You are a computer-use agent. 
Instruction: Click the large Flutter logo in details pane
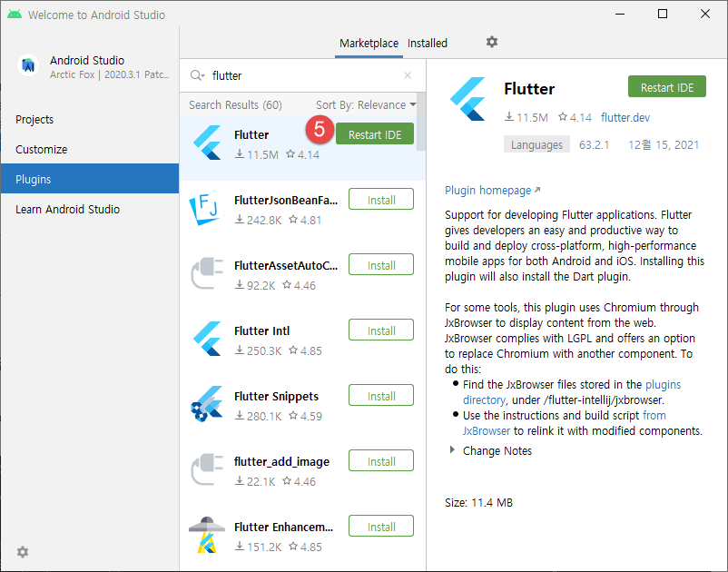click(467, 99)
